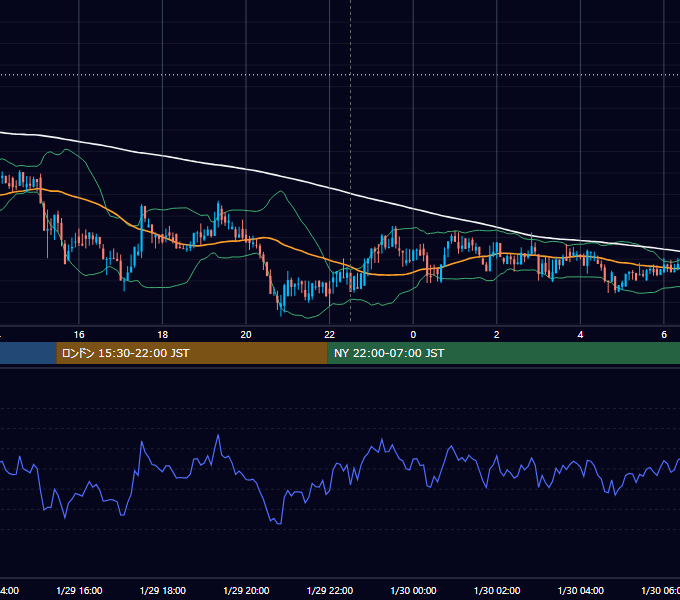The height and width of the screenshot is (600, 680).
Task: Click the 1/30 02:00 time label
Action: [x=497, y=590]
